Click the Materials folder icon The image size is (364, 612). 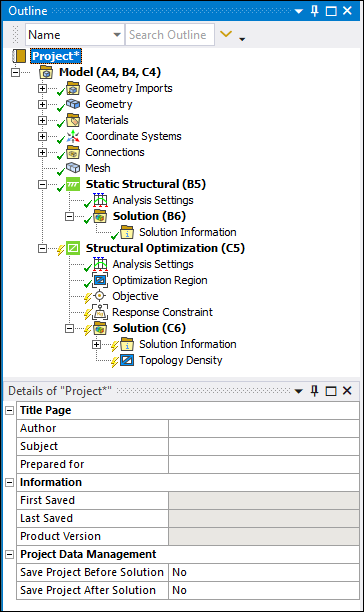(x=73, y=120)
